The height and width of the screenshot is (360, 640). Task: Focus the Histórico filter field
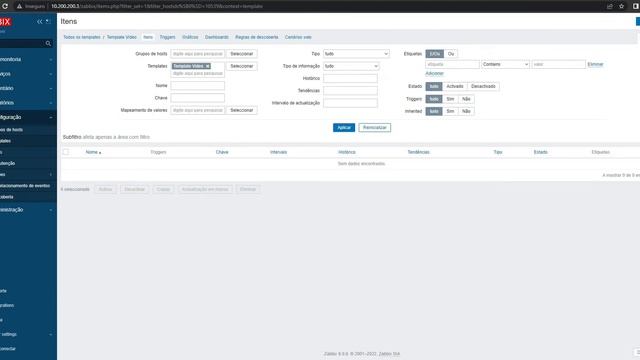350,78
